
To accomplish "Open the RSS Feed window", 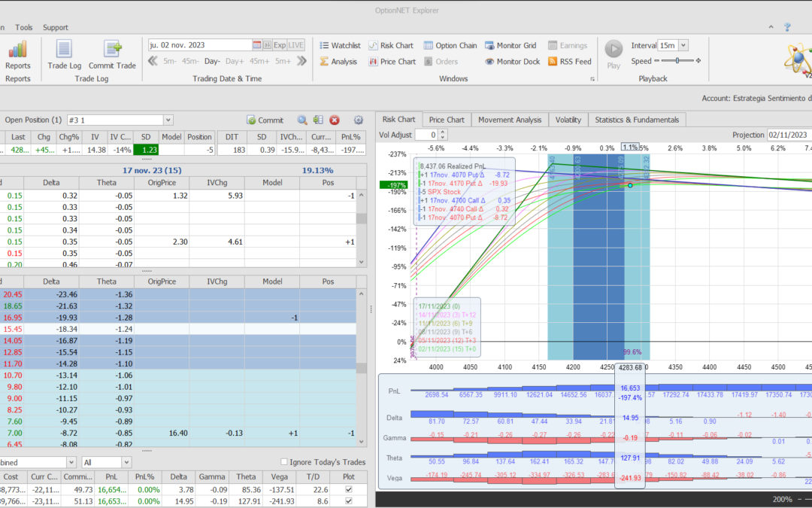I will pyautogui.click(x=569, y=62).
